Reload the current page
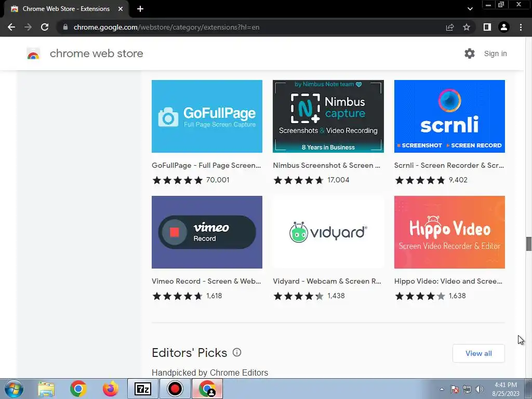 pos(45,27)
